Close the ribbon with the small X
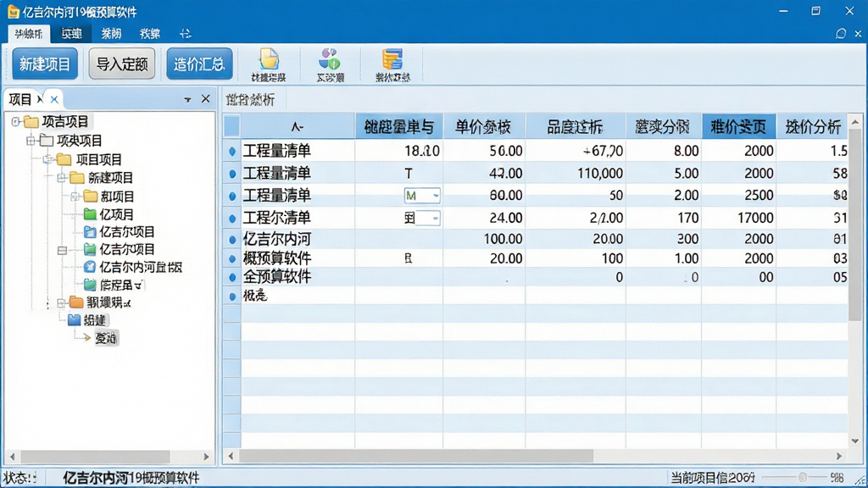868x488 pixels. tap(858, 34)
